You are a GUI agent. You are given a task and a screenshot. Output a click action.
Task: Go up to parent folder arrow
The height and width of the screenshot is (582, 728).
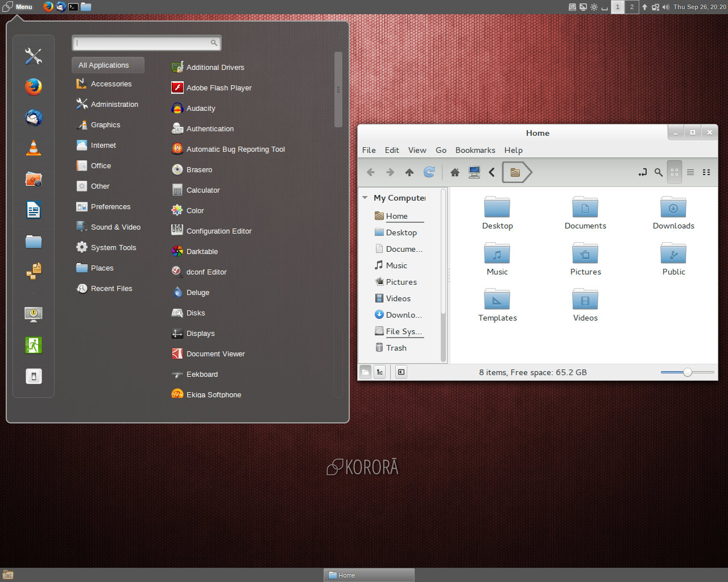tap(409, 172)
